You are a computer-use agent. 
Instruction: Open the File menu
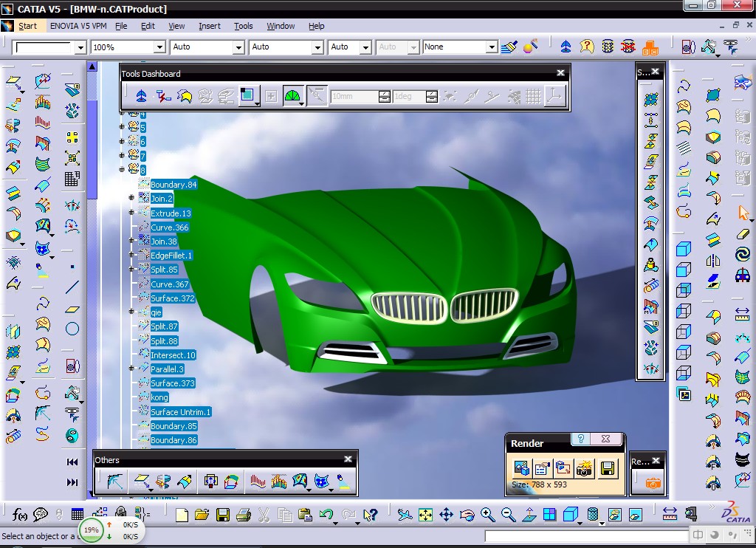[x=121, y=26]
